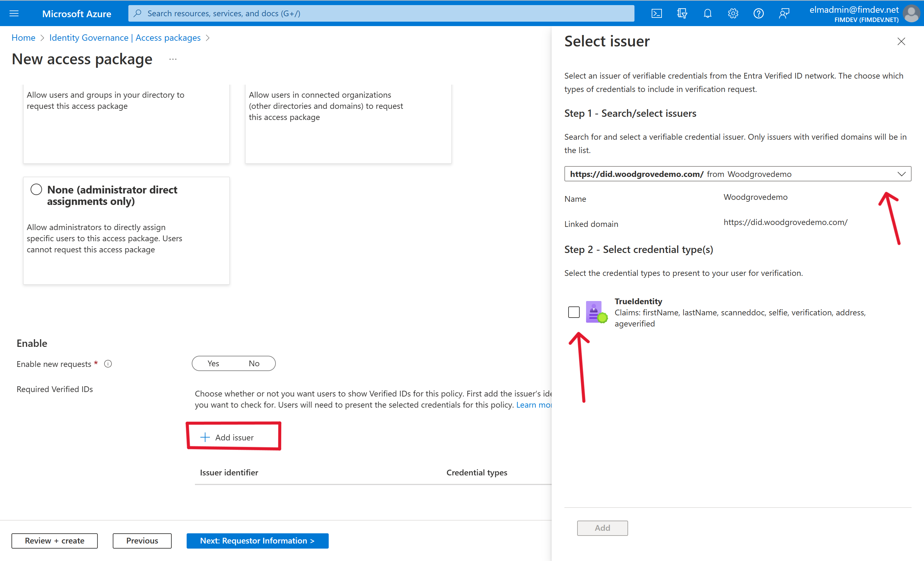This screenshot has width=924, height=561.
Task: Click the Add button to confirm selection
Action: point(602,527)
